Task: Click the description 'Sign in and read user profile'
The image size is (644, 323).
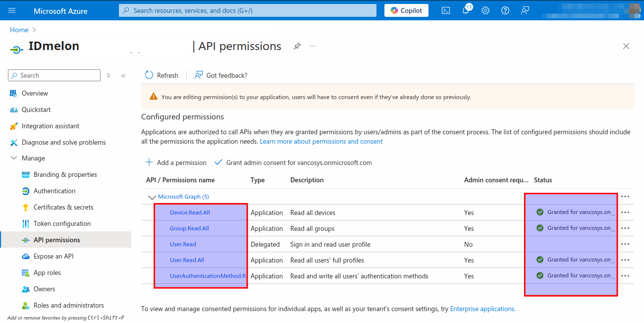Action: 330,244
